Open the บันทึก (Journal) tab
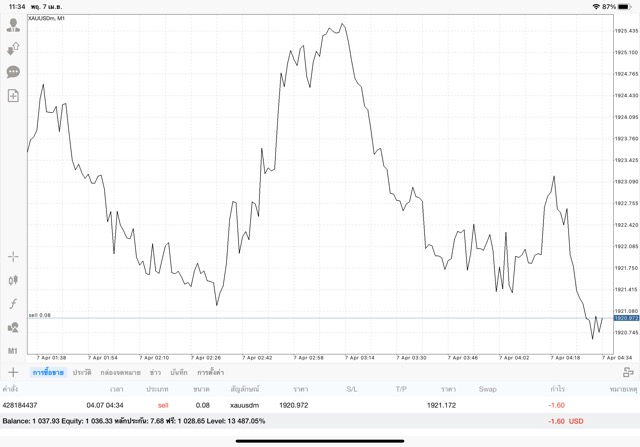Viewport: 640px width, 447px height. [179, 372]
